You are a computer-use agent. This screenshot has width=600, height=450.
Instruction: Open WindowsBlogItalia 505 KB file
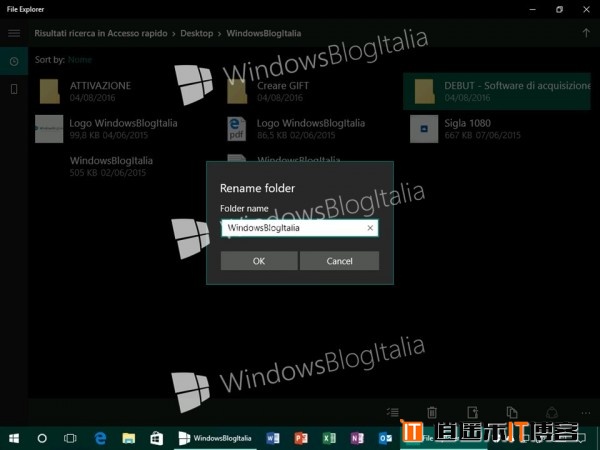(x=111, y=166)
